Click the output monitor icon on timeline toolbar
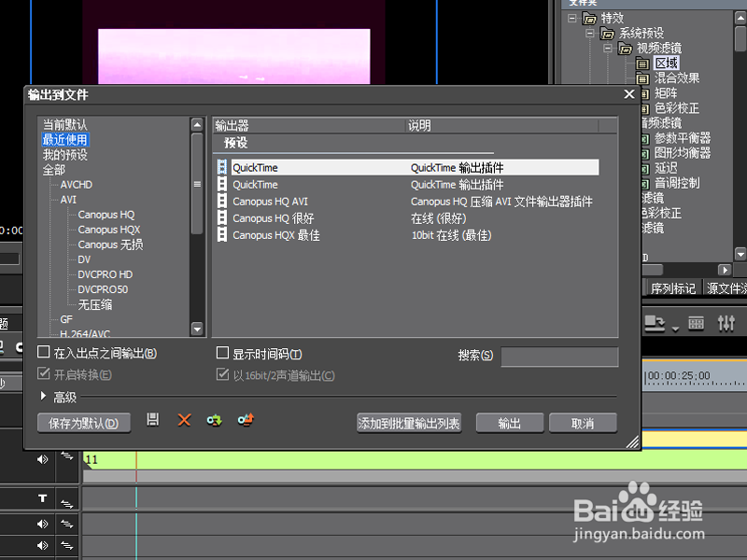The height and width of the screenshot is (560, 747). coord(655,324)
